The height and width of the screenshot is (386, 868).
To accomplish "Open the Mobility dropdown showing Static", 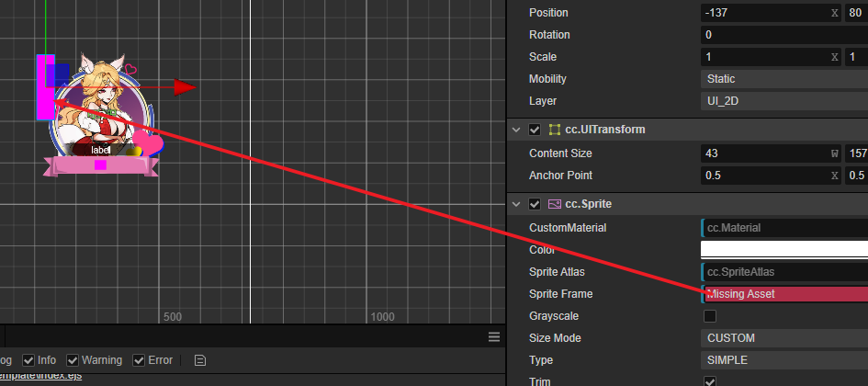I will click(x=783, y=79).
